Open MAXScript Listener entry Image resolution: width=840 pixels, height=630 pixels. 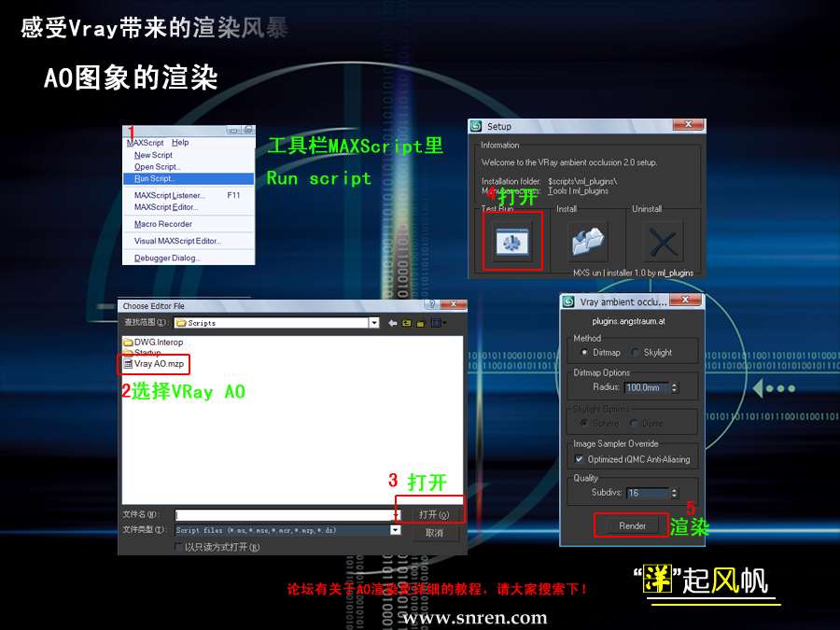[x=188, y=196]
